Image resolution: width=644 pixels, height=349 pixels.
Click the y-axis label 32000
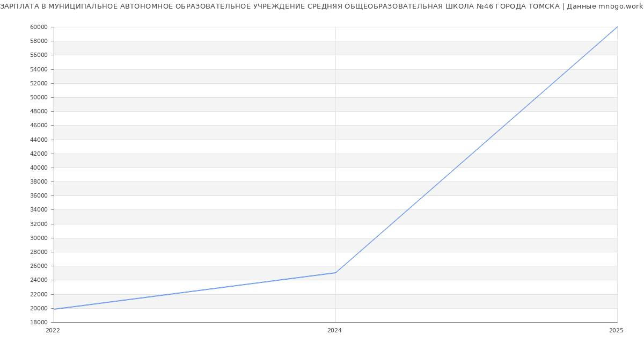click(39, 224)
